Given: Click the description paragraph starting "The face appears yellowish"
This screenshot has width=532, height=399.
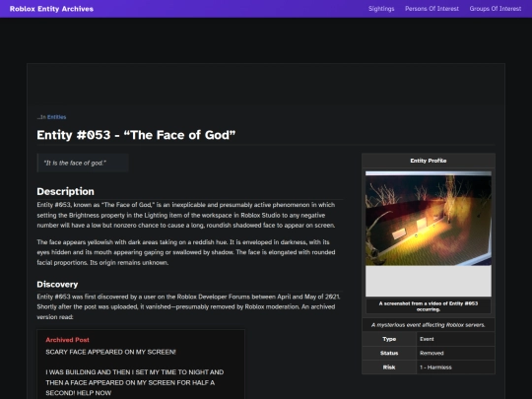Looking at the screenshot, I should (x=186, y=252).
